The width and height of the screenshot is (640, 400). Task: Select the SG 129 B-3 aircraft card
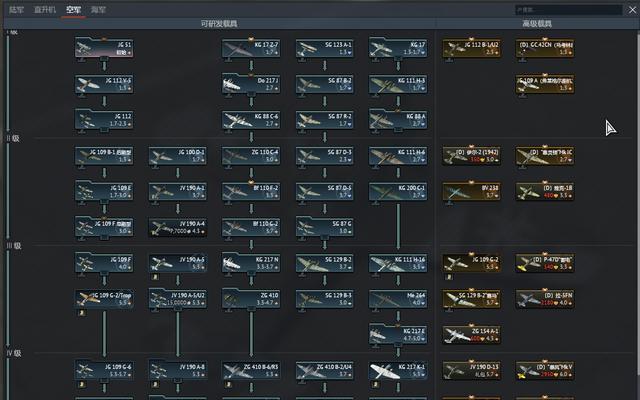pyautogui.click(x=324, y=299)
